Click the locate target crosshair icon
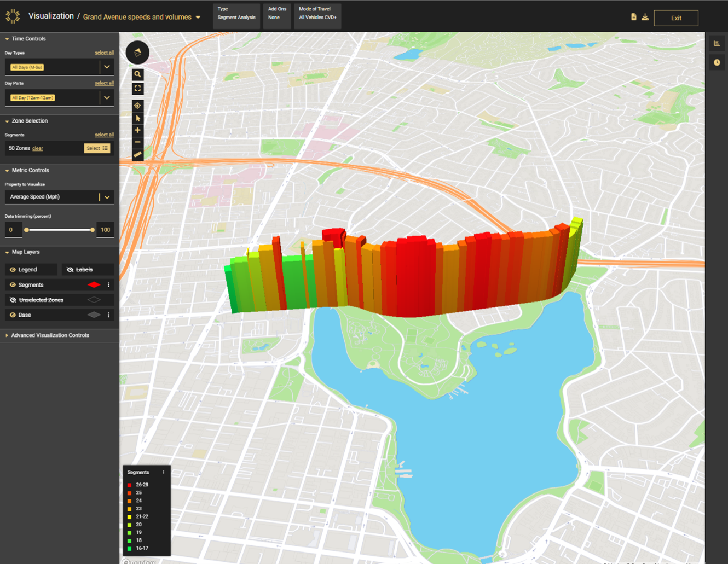 137,106
